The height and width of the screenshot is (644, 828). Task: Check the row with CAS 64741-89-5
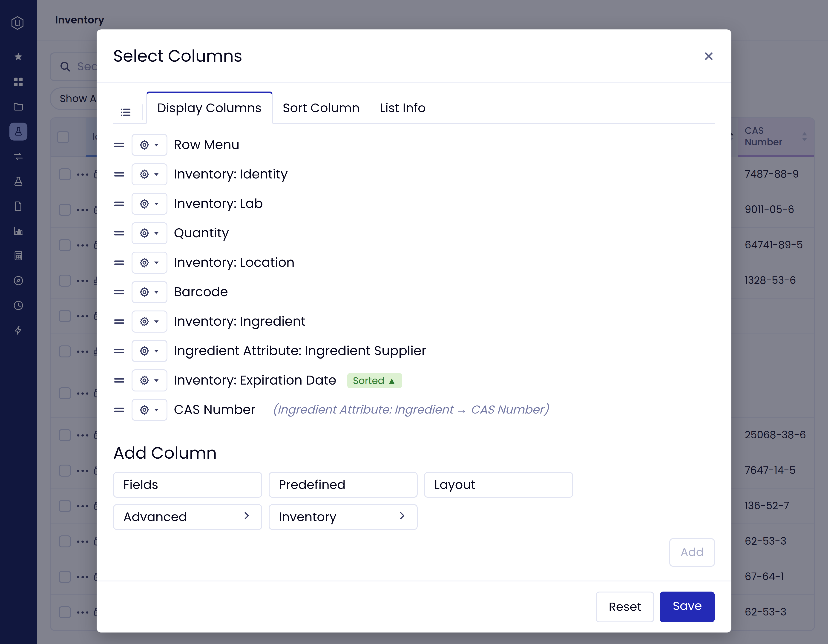(x=65, y=245)
